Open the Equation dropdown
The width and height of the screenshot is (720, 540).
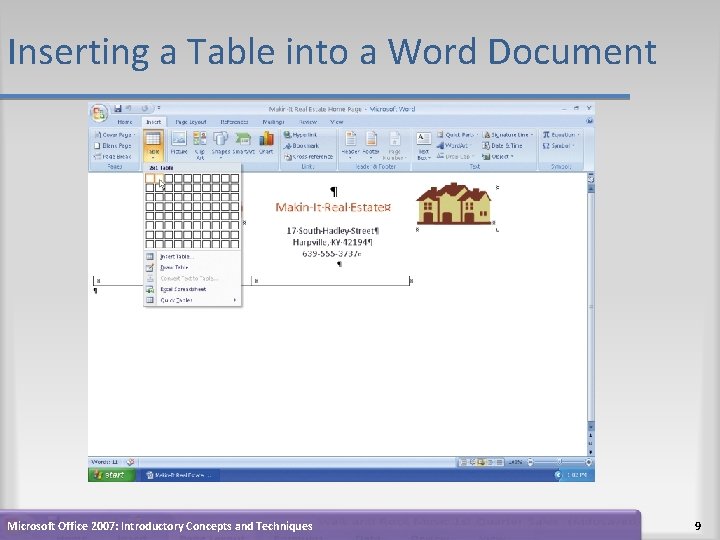[561, 135]
